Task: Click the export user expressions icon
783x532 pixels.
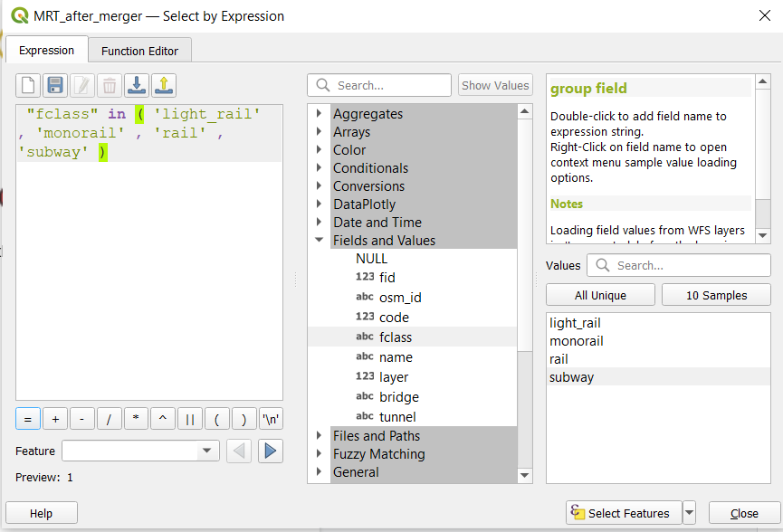Action: (x=164, y=86)
